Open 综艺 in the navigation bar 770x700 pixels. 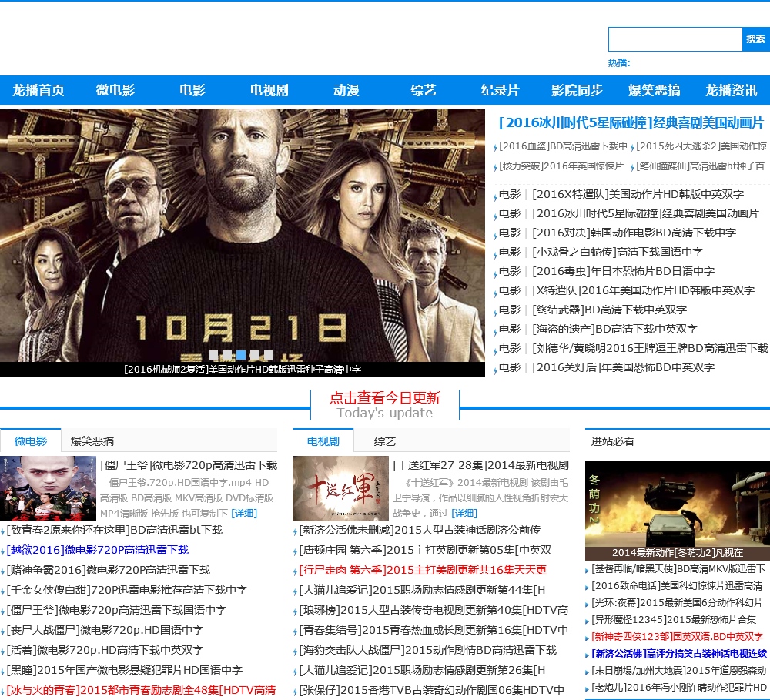pos(423,90)
